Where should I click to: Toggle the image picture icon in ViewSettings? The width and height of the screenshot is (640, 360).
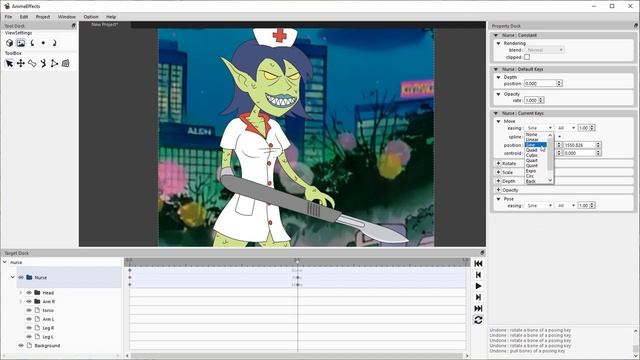[x=21, y=43]
